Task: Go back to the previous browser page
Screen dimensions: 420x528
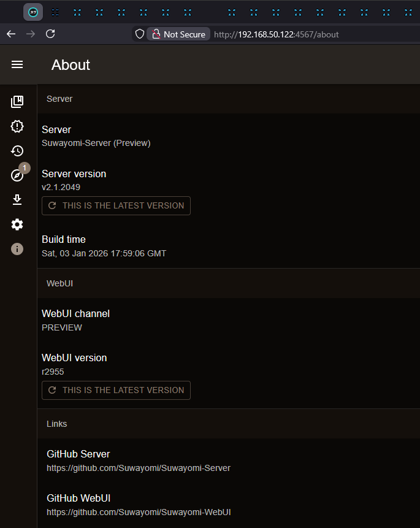Action: coord(11,34)
